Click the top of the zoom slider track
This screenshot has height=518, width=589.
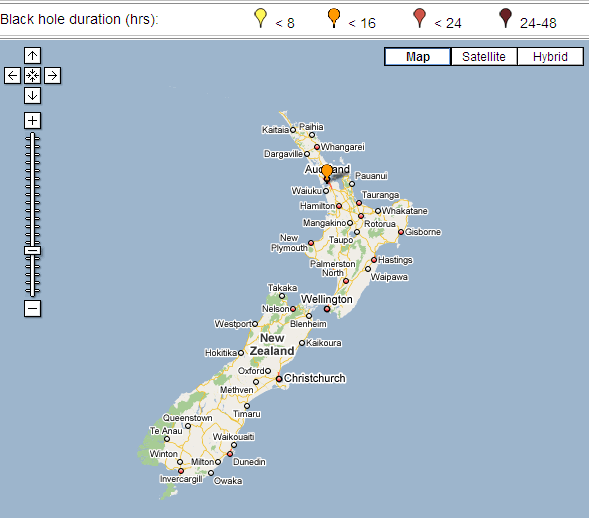point(32,135)
